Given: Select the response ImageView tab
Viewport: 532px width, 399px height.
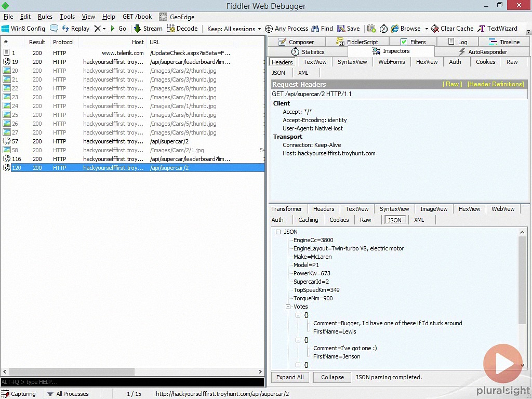Looking at the screenshot, I should [434, 209].
